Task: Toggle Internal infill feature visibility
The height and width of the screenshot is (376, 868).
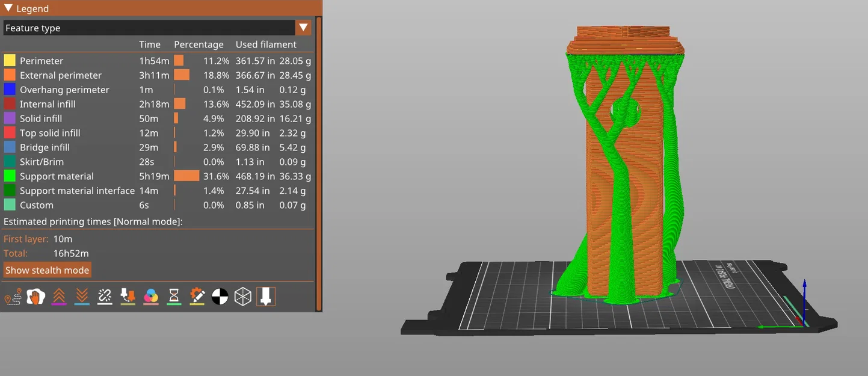Action: (158, 104)
